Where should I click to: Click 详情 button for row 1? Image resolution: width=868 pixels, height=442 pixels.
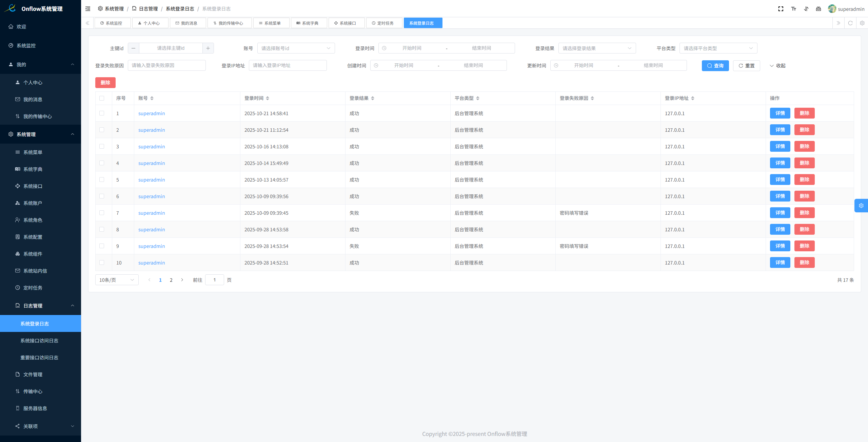click(780, 113)
